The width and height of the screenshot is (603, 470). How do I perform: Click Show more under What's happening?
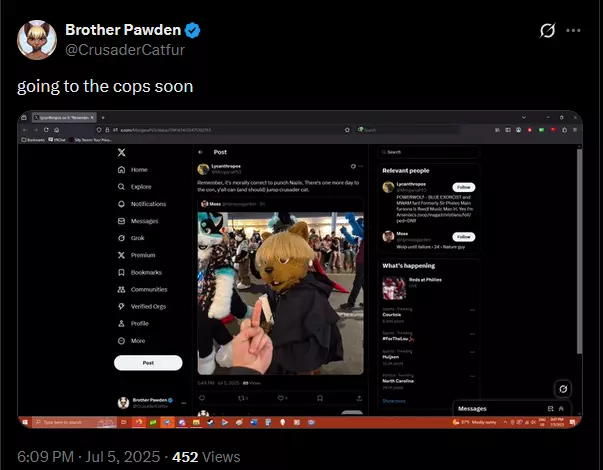pyautogui.click(x=394, y=401)
